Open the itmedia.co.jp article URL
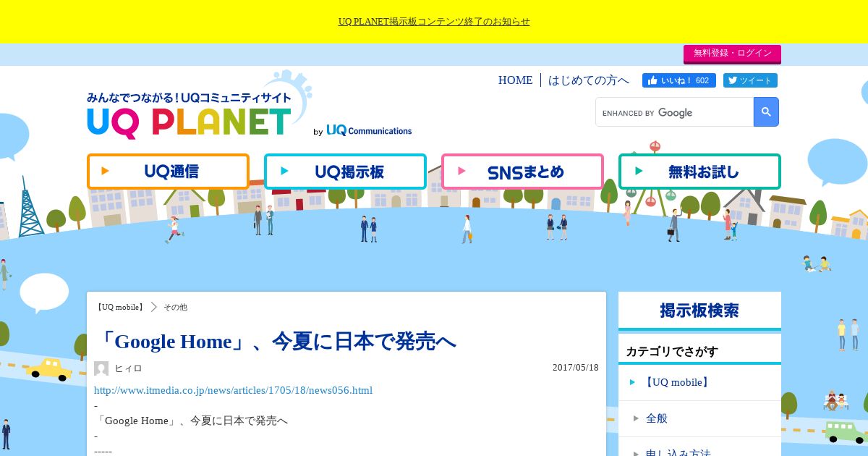The width and height of the screenshot is (868, 456). (x=233, y=390)
